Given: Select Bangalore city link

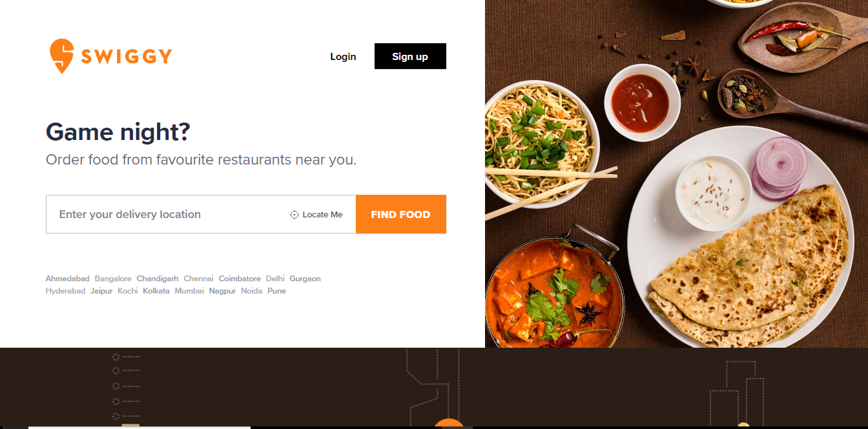Looking at the screenshot, I should tap(113, 279).
